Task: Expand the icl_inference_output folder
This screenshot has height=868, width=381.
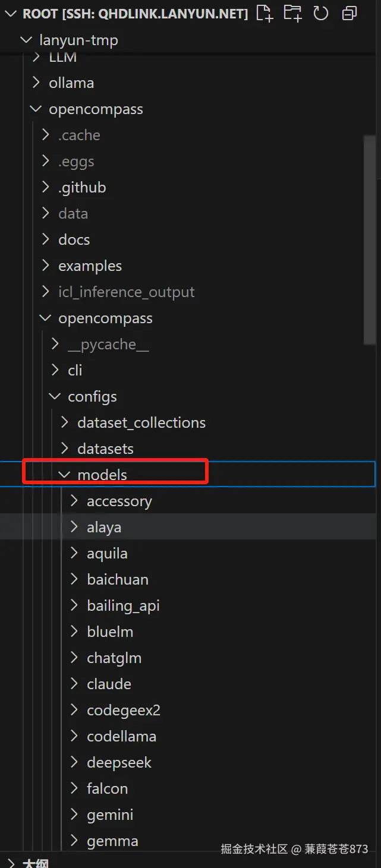Action: tap(126, 292)
